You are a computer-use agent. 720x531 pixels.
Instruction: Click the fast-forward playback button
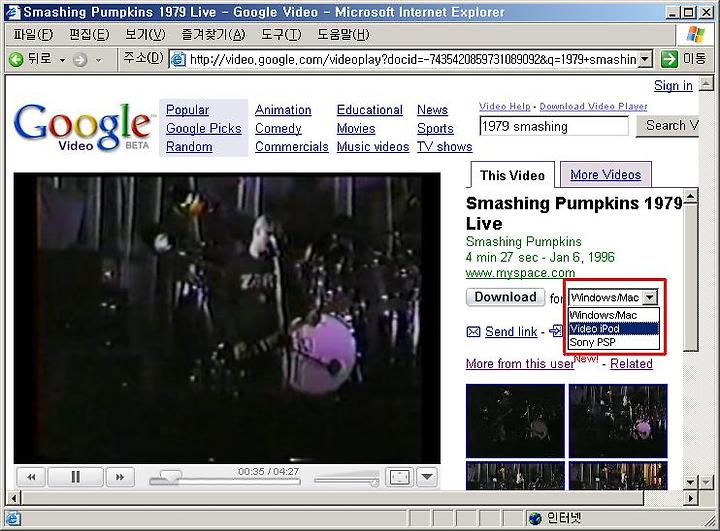point(120,477)
